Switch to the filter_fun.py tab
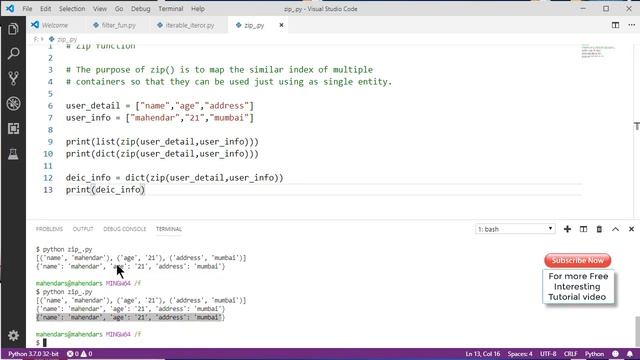640x360 pixels. pyautogui.click(x=118, y=25)
